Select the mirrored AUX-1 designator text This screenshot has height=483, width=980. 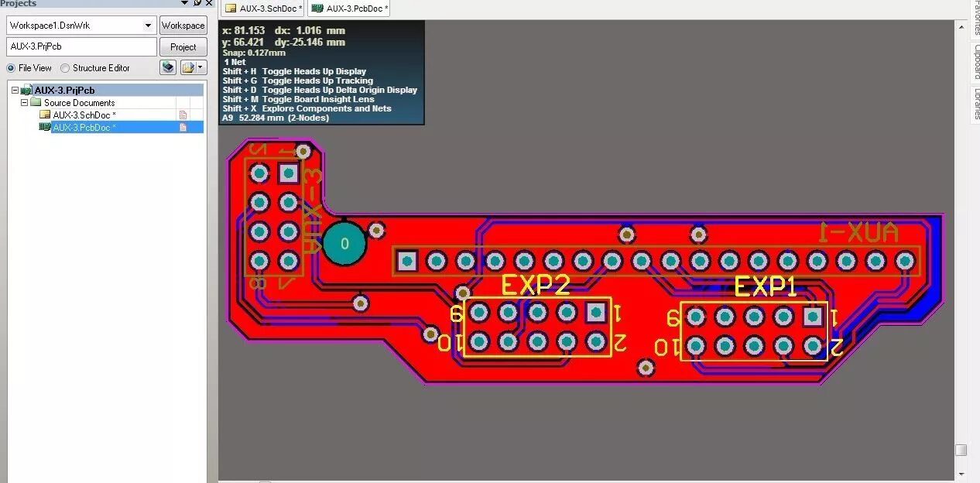click(x=859, y=232)
